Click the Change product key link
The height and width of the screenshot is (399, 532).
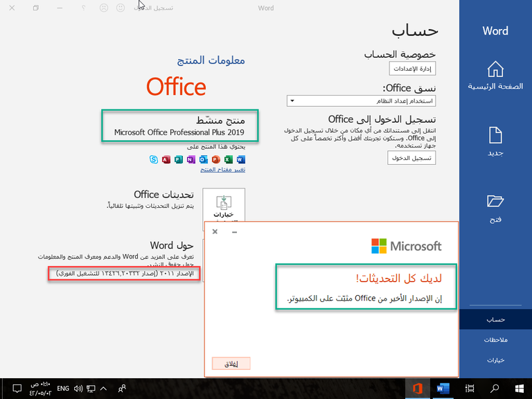coord(222,169)
